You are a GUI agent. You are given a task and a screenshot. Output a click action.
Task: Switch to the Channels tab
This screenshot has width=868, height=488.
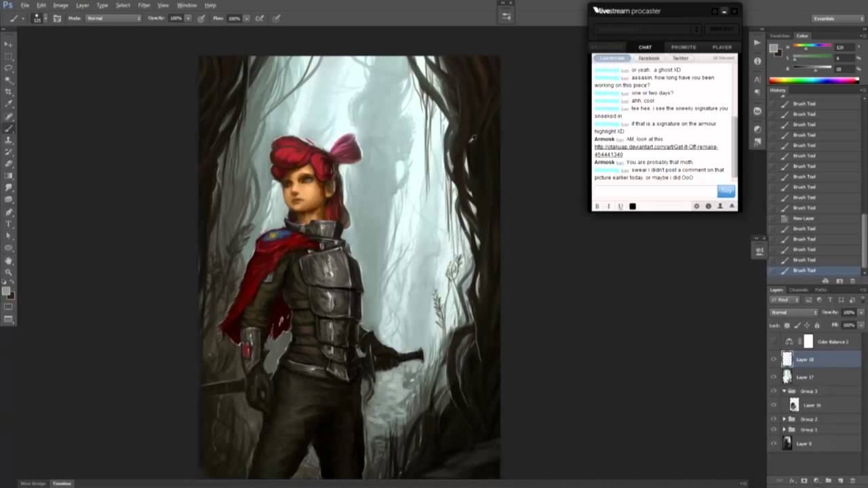click(798, 290)
